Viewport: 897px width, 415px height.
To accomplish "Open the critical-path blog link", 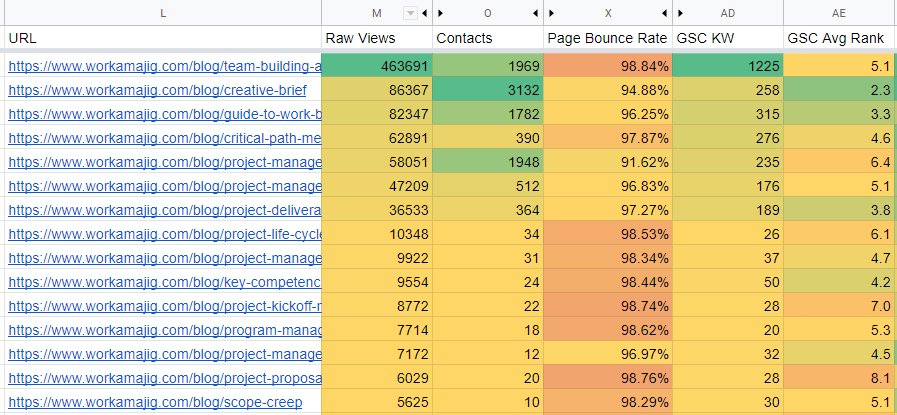I will pyautogui.click(x=164, y=138).
